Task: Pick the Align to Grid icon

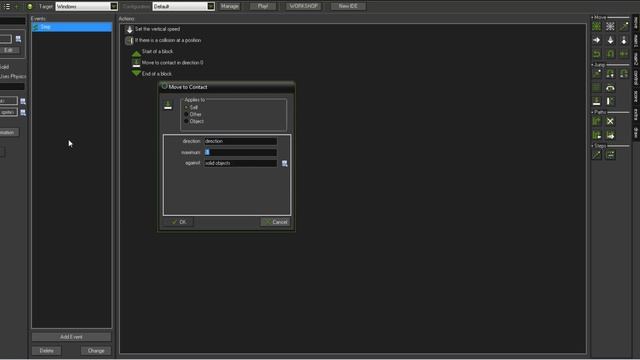Action: point(596,87)
